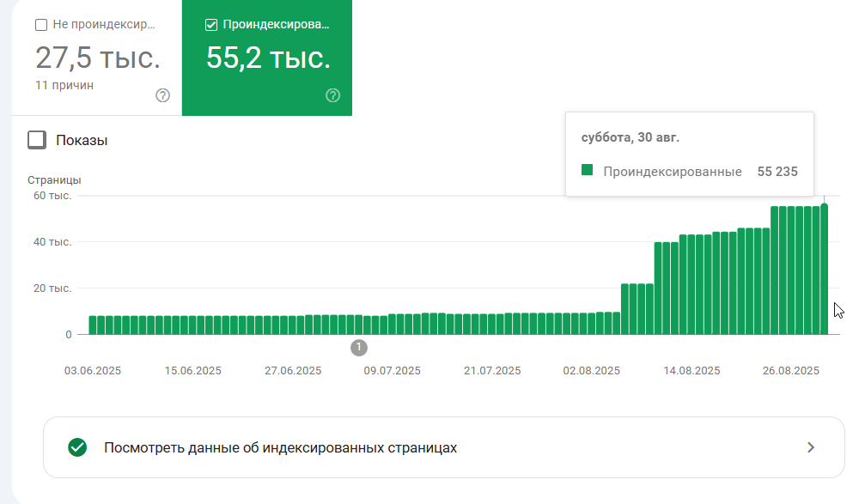Click the '09.07.2025' axis date label
The image size is (865, 504).
tap(393, 371)
